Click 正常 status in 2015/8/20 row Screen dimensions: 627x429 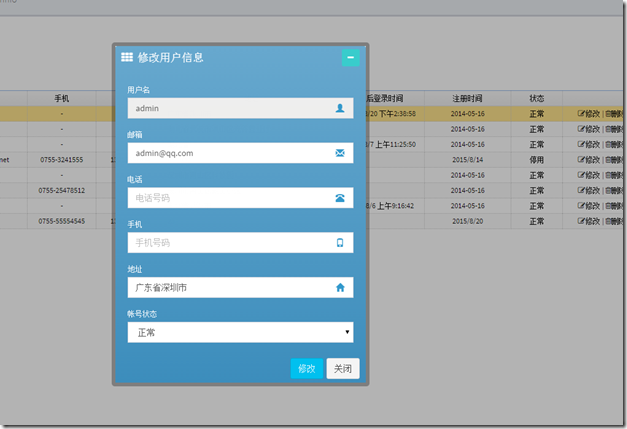[x=537, y=221]
